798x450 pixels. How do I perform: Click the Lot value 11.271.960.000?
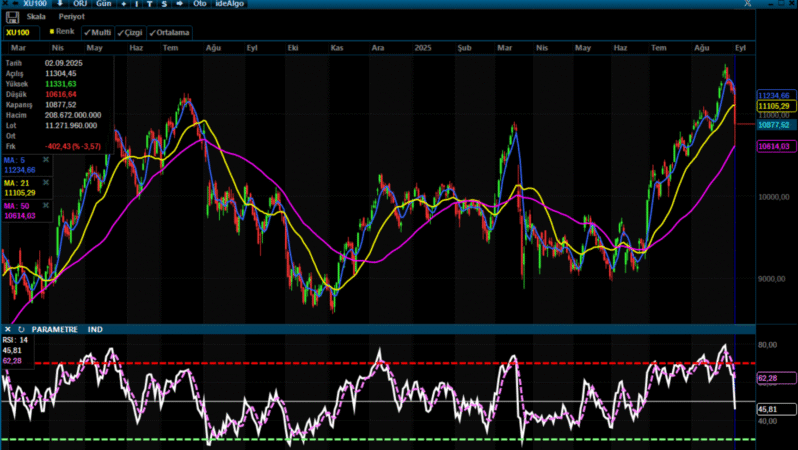pos(71,125)
